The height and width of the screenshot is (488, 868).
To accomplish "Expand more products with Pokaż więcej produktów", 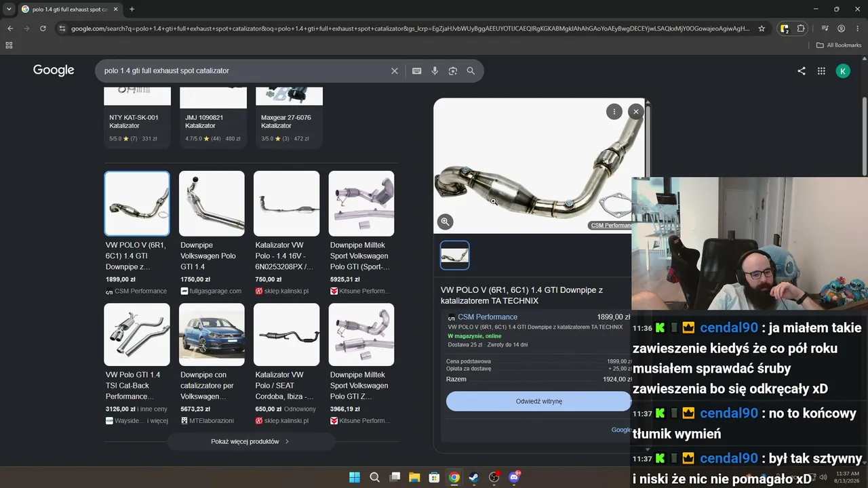I will 251,441.
